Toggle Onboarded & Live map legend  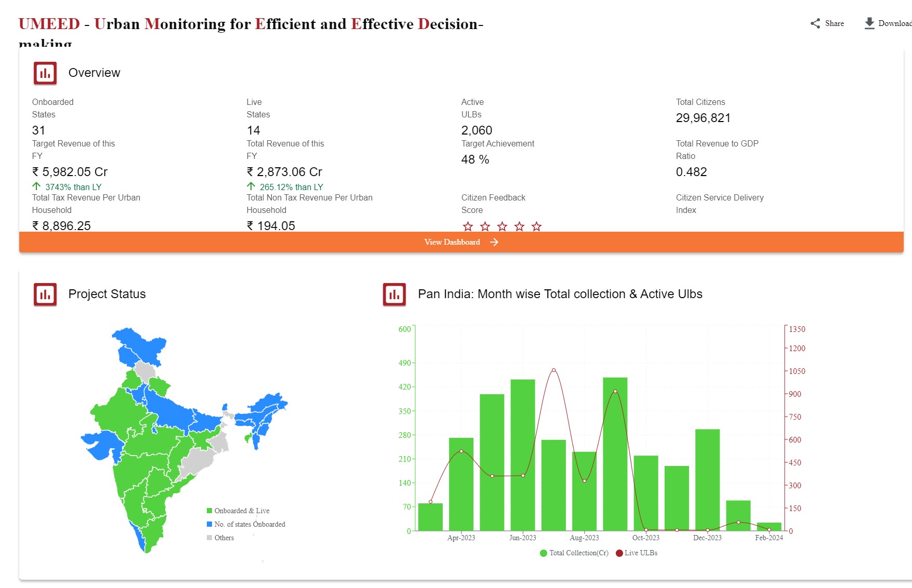pyautogui.click(x=238, y=511)
